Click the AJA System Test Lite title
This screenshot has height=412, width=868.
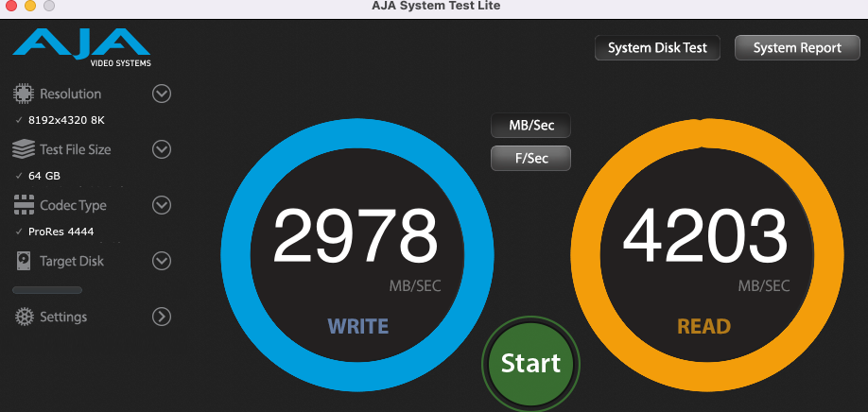click(x=436, y=6)
